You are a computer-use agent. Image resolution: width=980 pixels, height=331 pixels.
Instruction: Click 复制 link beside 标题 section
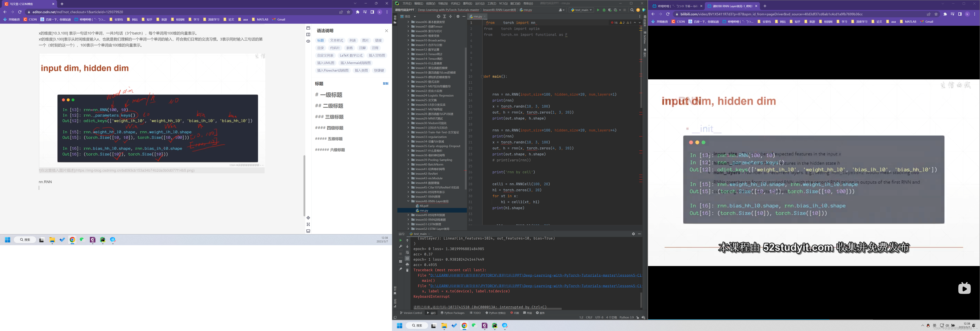[x=385, y=83]
